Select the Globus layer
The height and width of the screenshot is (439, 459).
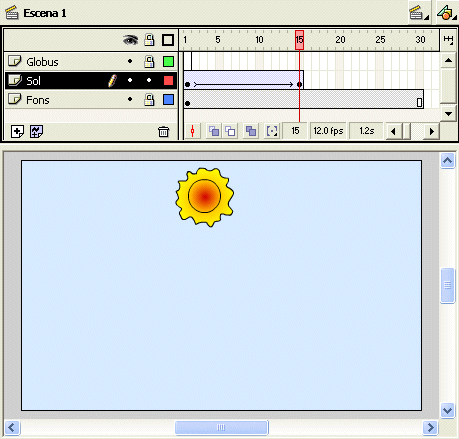pos(42,62)
